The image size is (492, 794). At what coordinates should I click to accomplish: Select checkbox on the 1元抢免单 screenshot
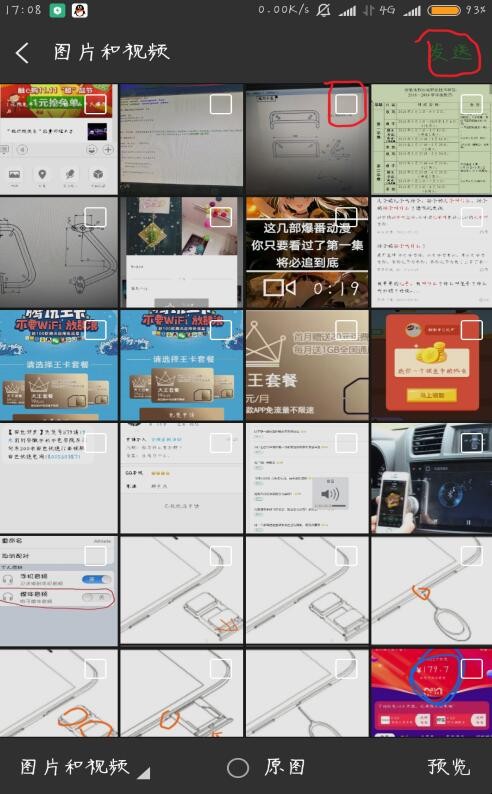(95, 104)
